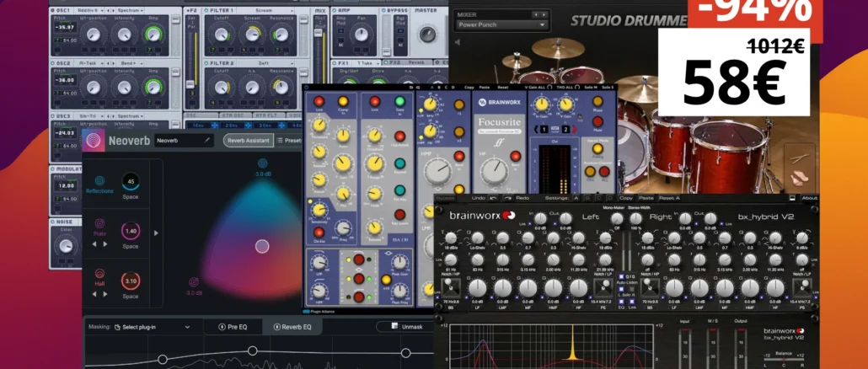
Task: Toggle OSC2 power in the synth
Action: pos(54,64)
